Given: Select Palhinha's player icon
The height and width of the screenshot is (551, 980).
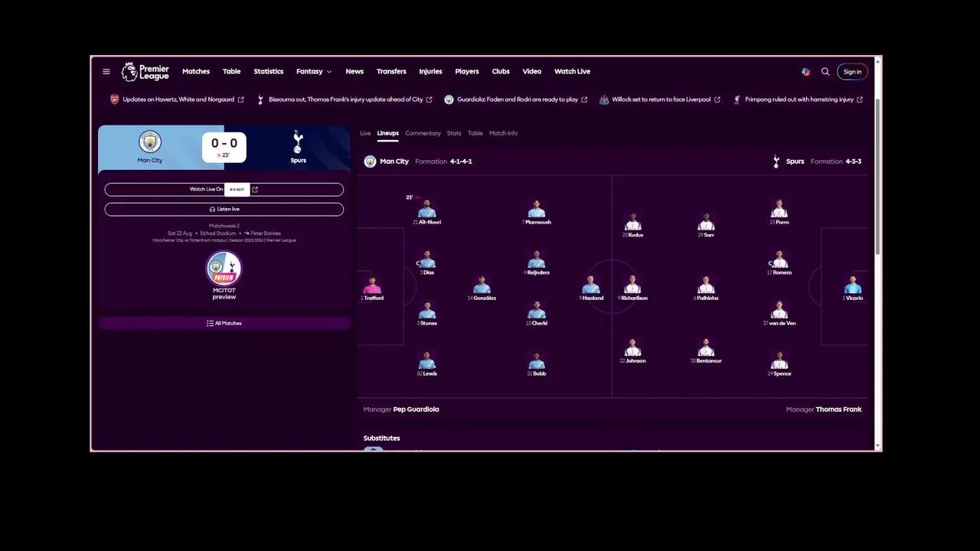Looking at the screenshot, I should click(706, 286).
